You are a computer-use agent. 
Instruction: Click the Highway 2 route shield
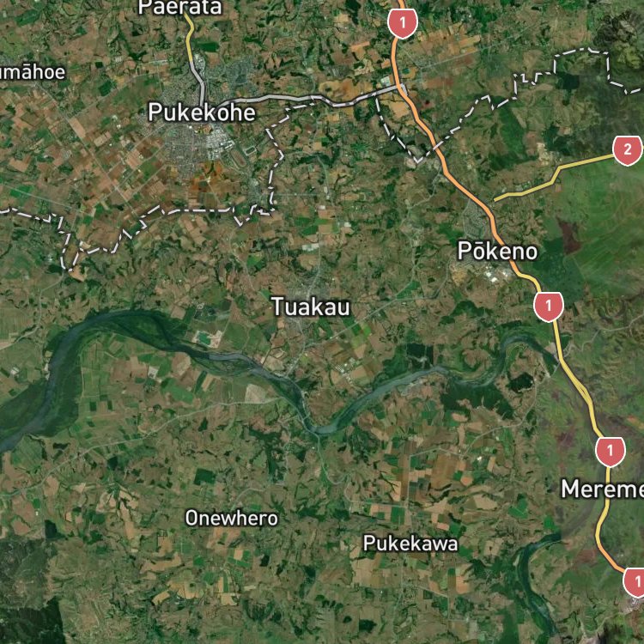[627, 150]
